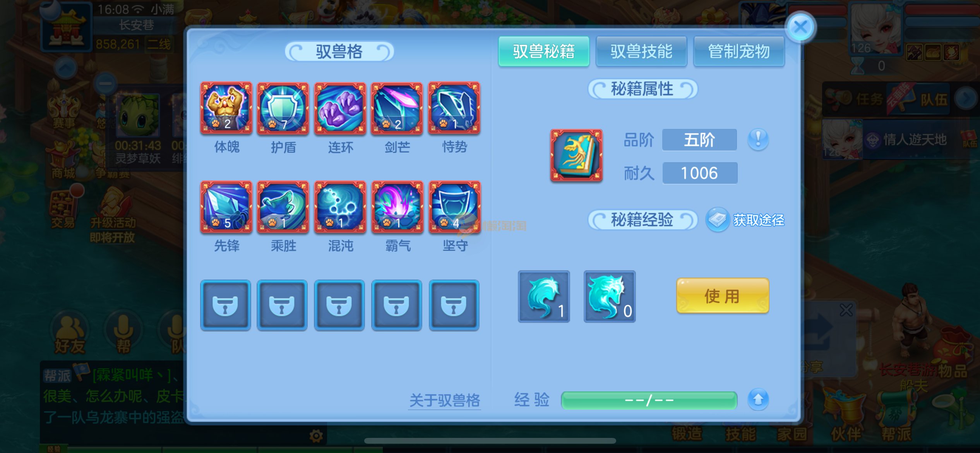The height and width of the screenshot is (453, 980).
Task: Select the first experience item with count 1
Action: (x=544, y=296)
